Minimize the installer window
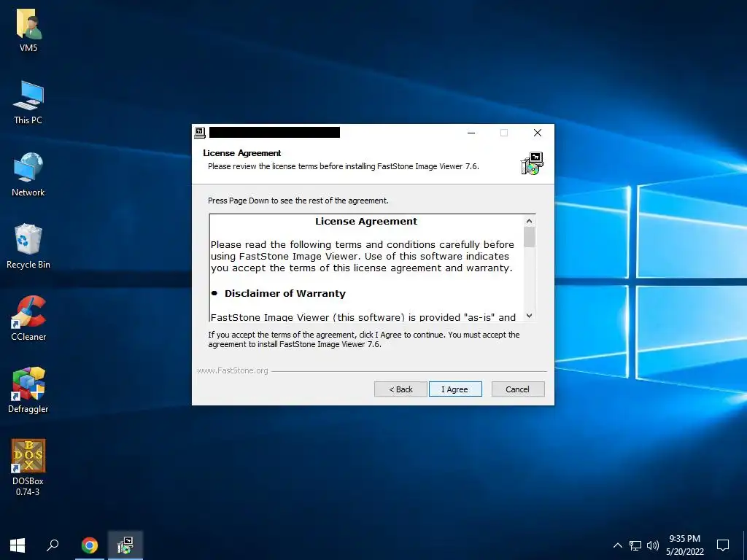The height and width of the screenshot is (560, 747). pyautogui.click(x=471, y=133)
